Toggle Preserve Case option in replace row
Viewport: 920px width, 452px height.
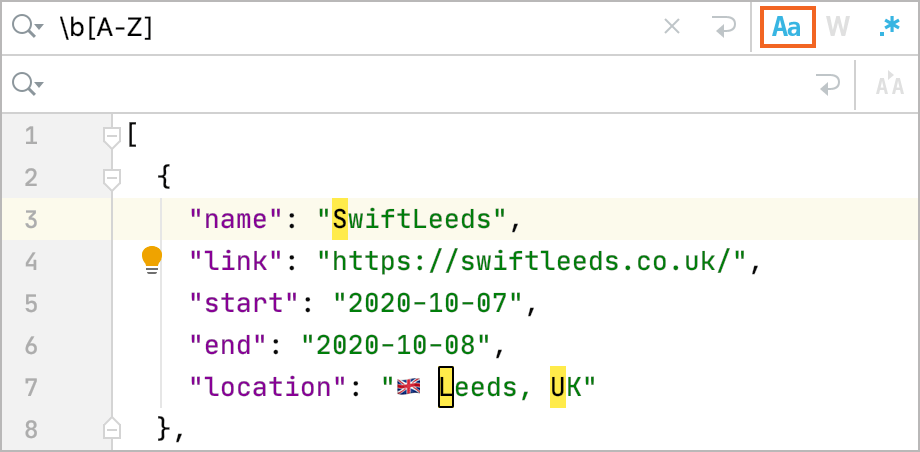(889, 86)
